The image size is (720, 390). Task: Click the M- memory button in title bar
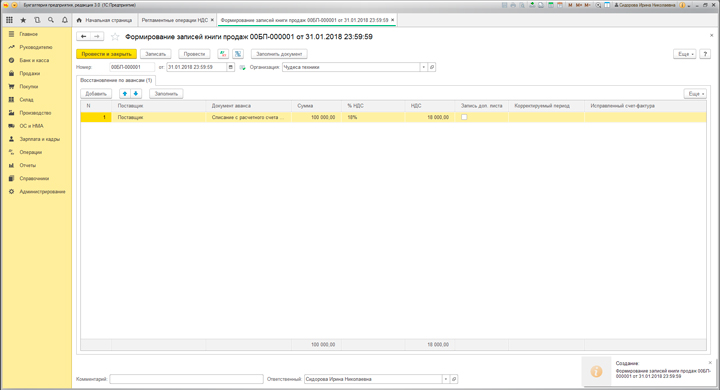pos(587,5)
